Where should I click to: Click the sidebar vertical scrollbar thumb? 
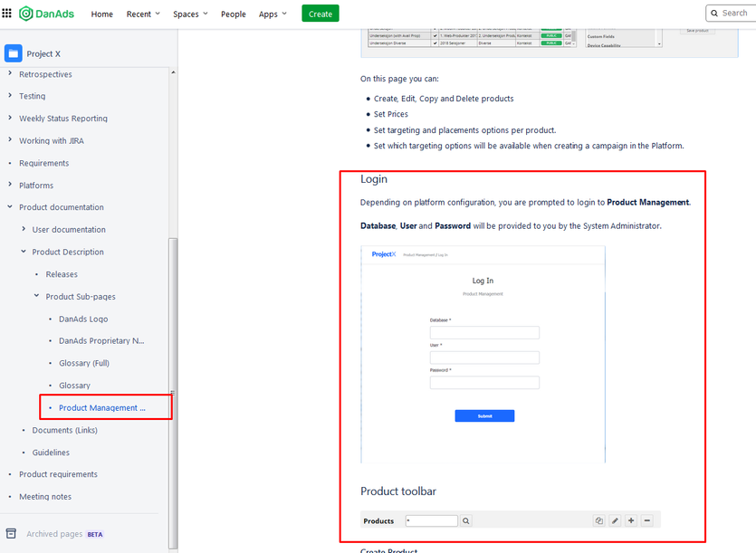[173, 393]
